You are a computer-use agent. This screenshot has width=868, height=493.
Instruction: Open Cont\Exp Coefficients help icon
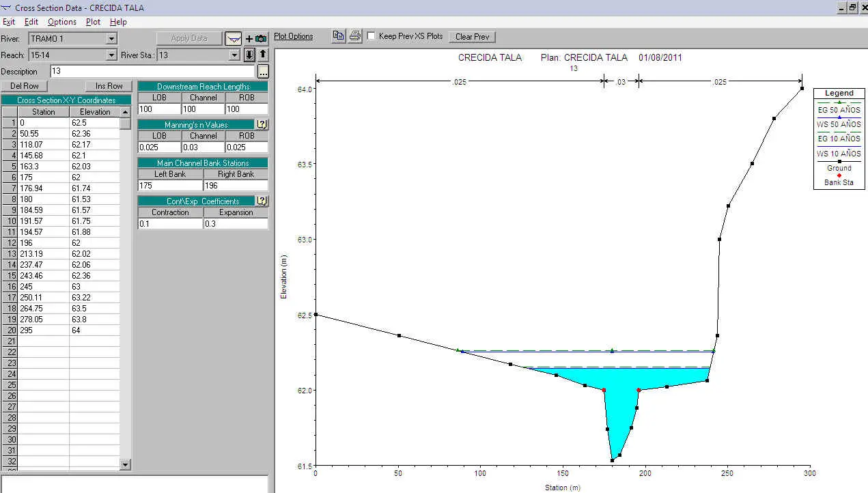pyautogui.click(x=261, y=201)
